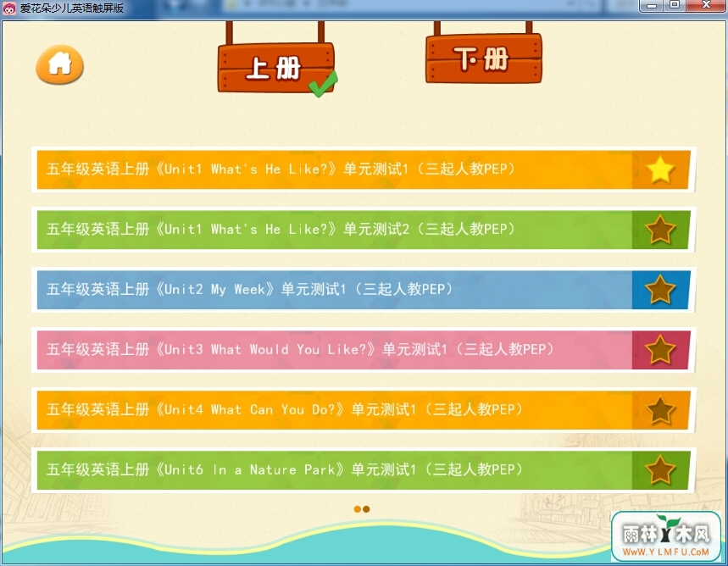Open Unit2 My Week 单元测试1

(363, 290)
